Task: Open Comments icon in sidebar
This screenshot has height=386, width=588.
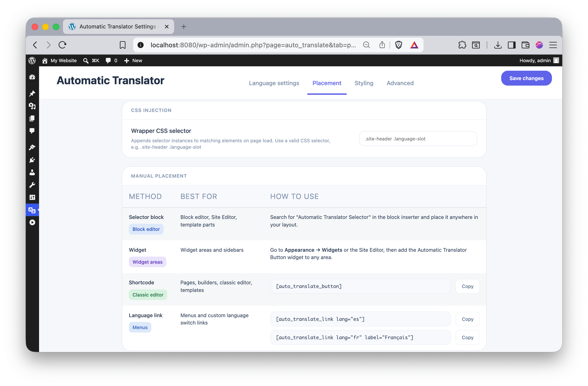Action: 32,131
